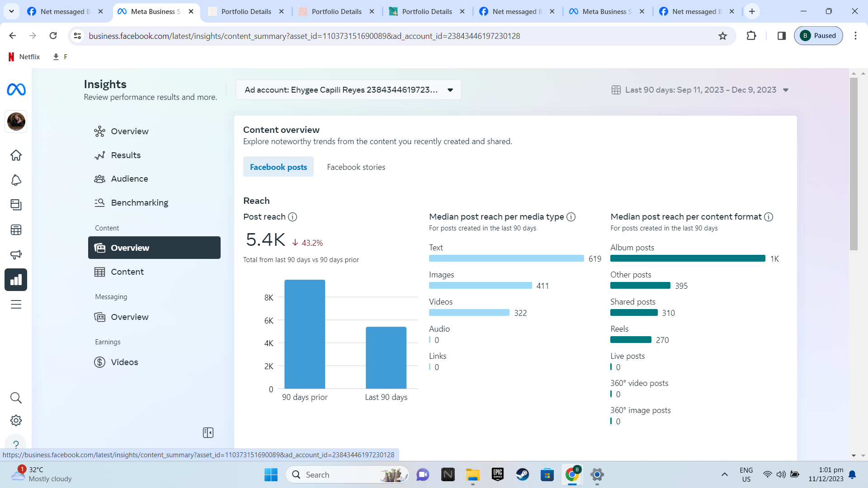This screenshot has width=868, height=488.
Task: Select Benchmarking in the Insights menu
Action: (139, 203)
